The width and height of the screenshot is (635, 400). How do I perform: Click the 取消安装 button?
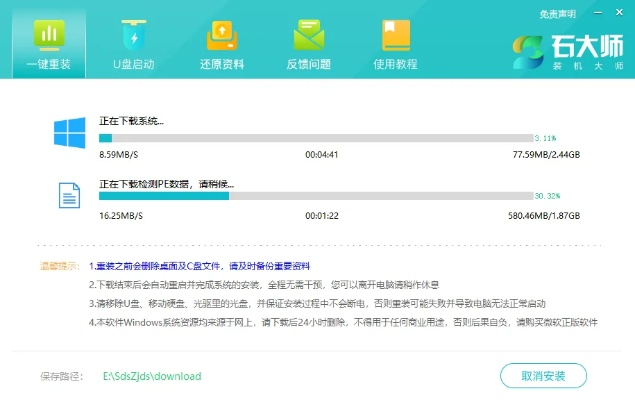tap(543, 376)
